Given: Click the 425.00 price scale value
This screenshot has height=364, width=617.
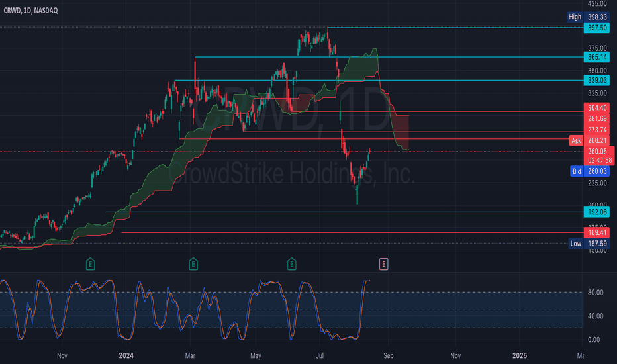Looking at the screenshot, I should [x=597, y=3].
